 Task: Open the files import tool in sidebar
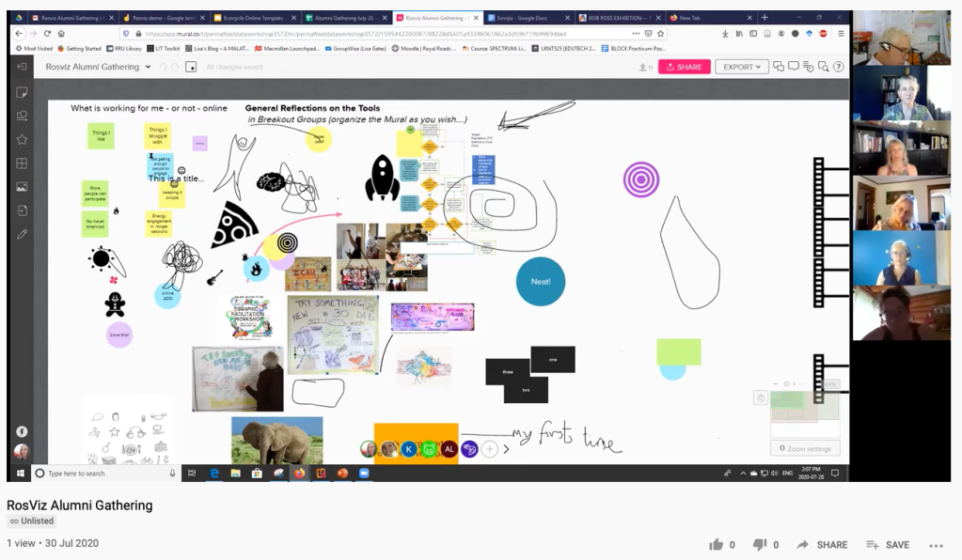pos(22,210)
